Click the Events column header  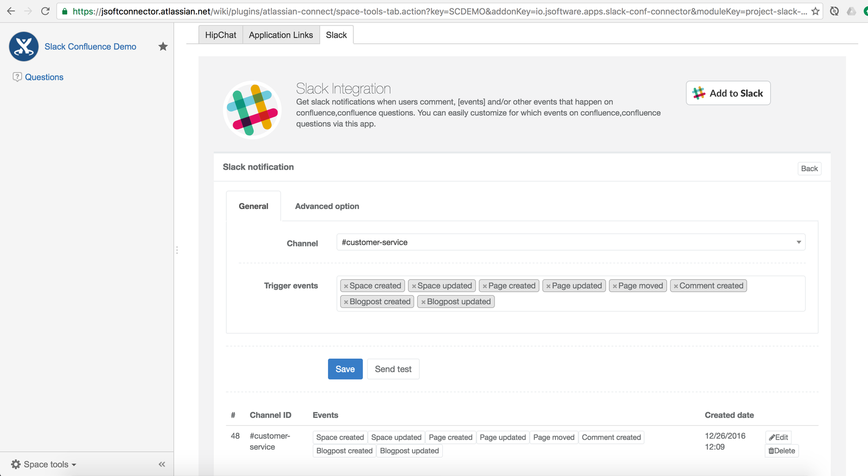pyautogui.click(x=325, y=415)
